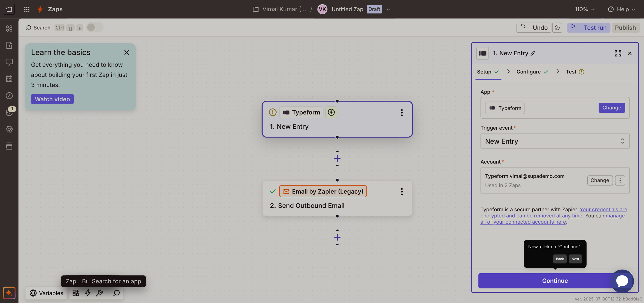Image resolution: width=644 pixels, height=303 pixels.
Task: Click Change button for Typeform account
Action: pyautogui.click(x=600, y=180)
